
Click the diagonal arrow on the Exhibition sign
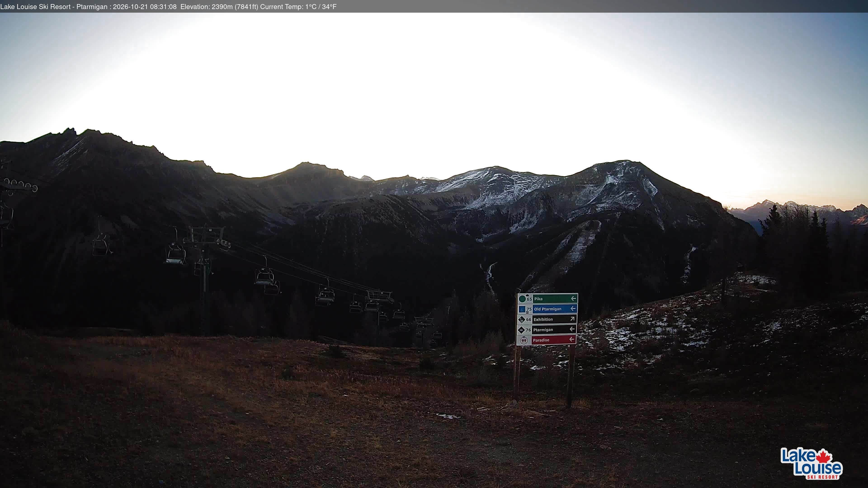(572, 319)
